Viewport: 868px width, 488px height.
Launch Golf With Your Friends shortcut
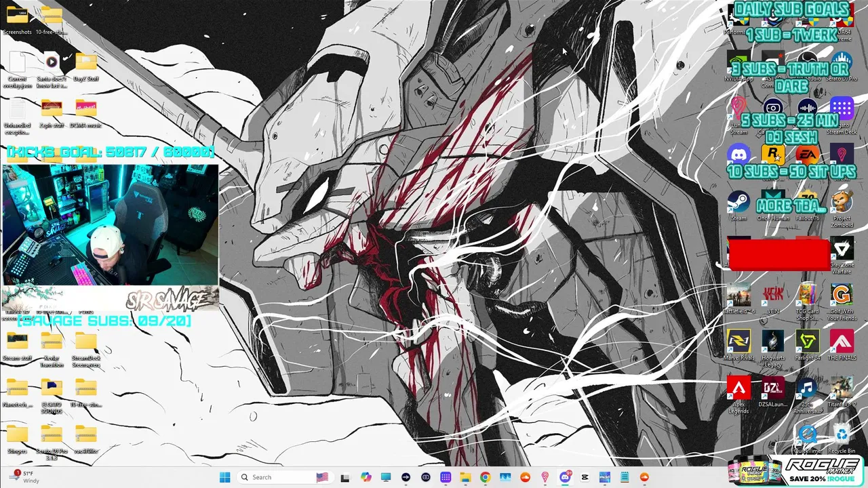coord(842,302)
